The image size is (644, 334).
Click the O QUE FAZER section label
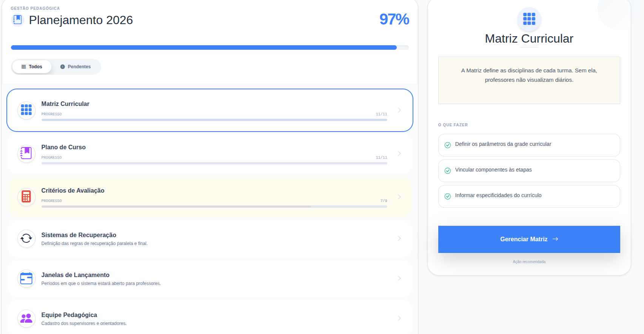pyautogui.click(x=453, y=125)
